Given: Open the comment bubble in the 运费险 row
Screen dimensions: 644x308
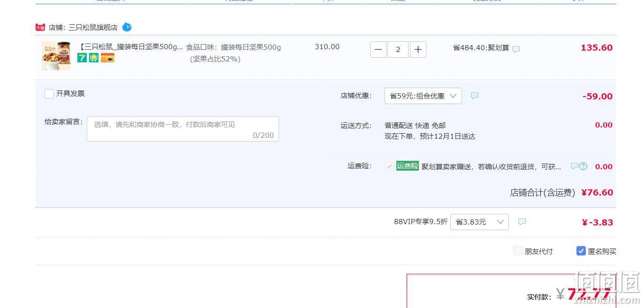Looking at the screenshot, I should click(574, 166).
